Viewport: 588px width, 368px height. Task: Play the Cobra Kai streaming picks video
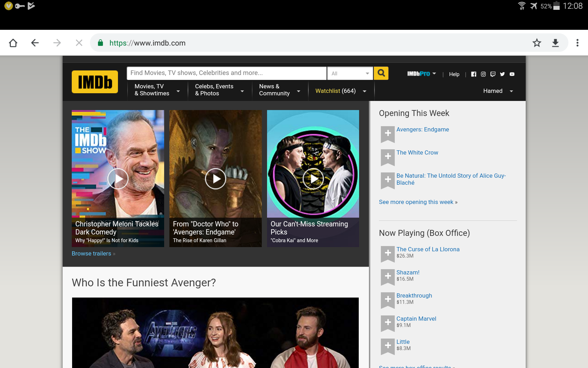313,179
